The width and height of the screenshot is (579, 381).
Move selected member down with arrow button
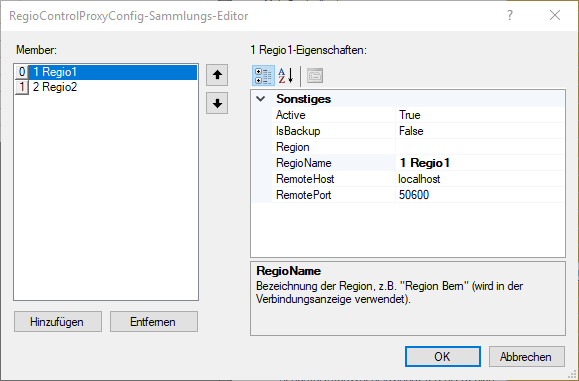[x=217, y=103]
